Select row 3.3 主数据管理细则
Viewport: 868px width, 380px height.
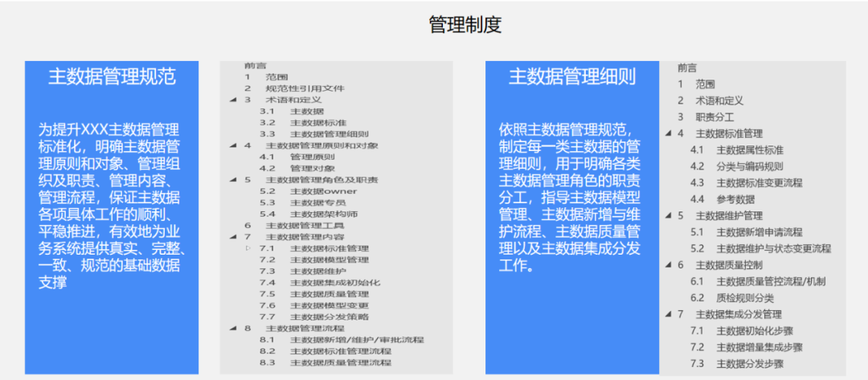click(x=314, y=134)
